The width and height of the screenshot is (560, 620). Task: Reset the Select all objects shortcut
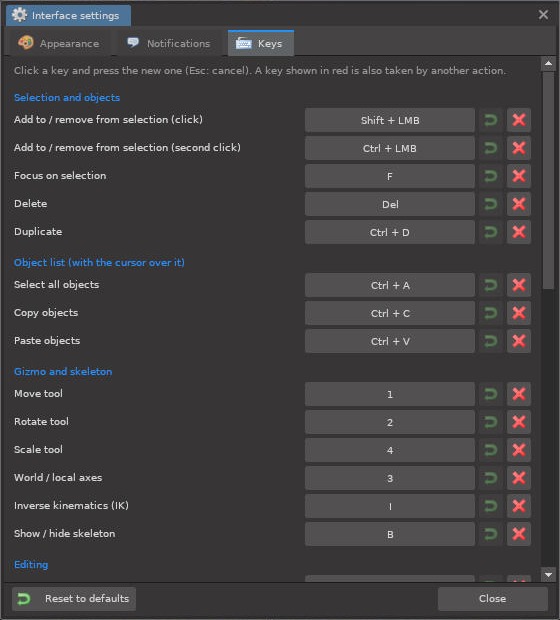(x=491, y=285)
